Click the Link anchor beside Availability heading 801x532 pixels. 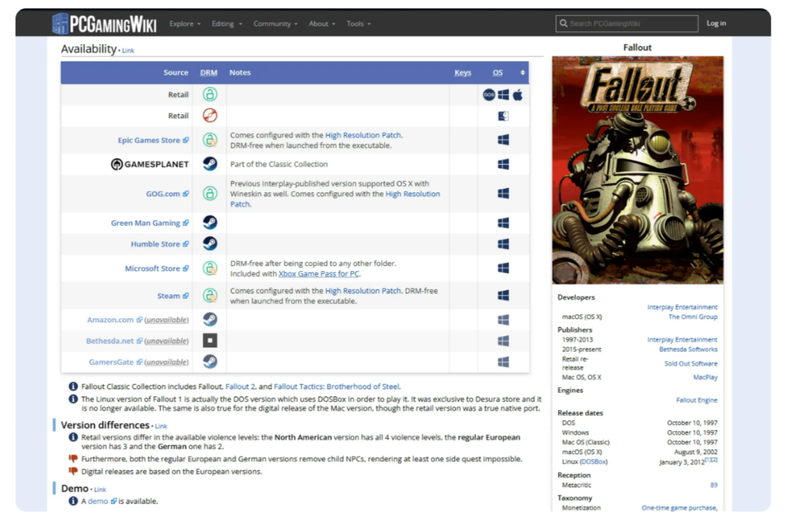click(x=128, y=51)
